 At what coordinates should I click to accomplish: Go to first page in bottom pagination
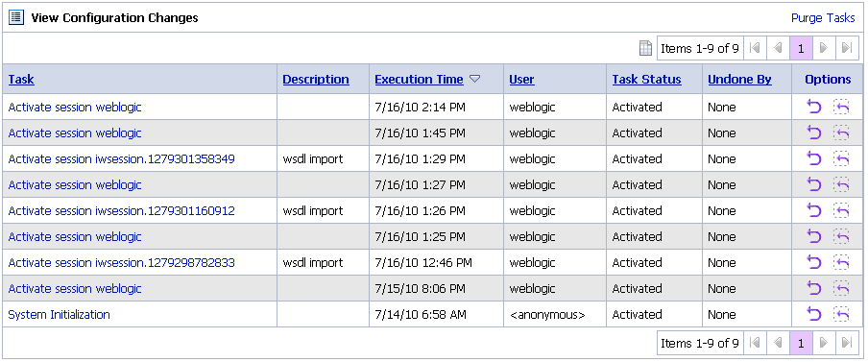pos(754,343)
